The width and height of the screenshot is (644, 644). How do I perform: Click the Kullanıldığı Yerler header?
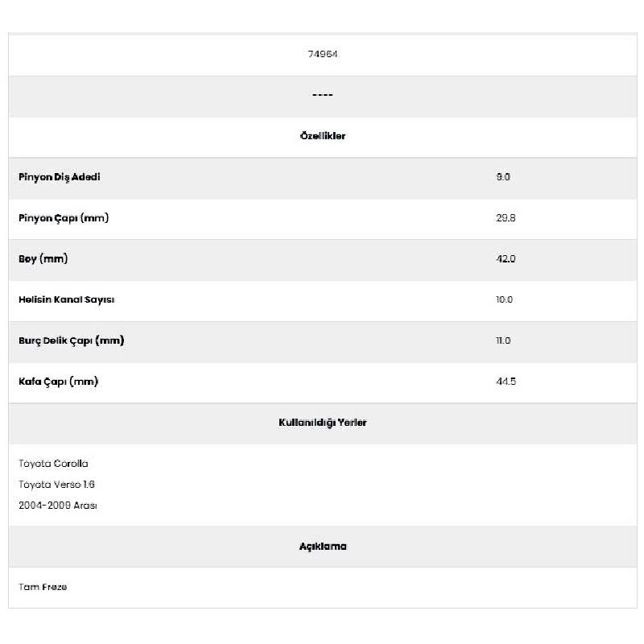pyautogui.click(x=323, y=423)
